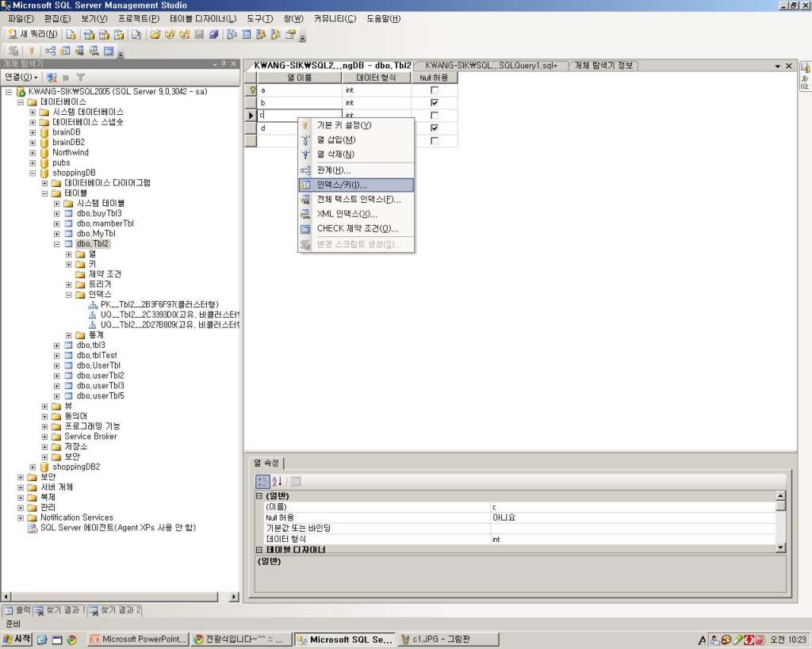The width and height of the screenshot is (812, 649).
Task: Choose 기본 키 설정(Y) from context menu
Action: click(x=356, y=125)
